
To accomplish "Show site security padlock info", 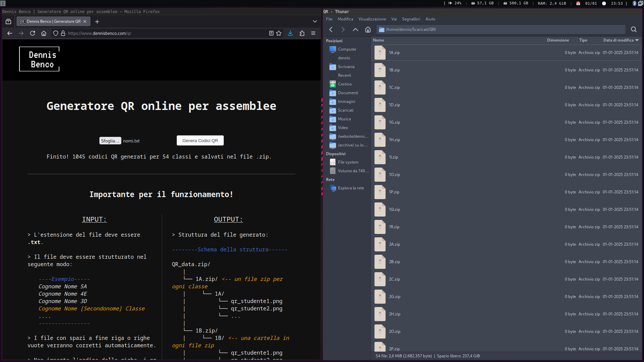I will (x=63, y=33).
